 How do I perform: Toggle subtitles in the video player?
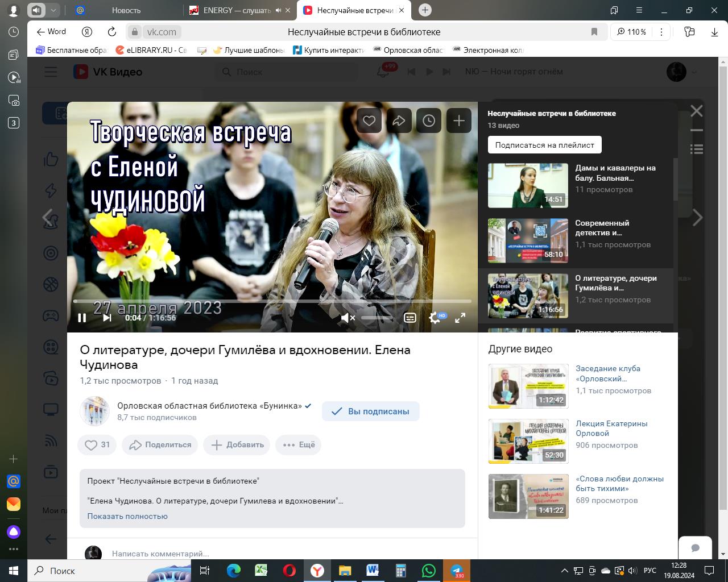click(410, 318)
